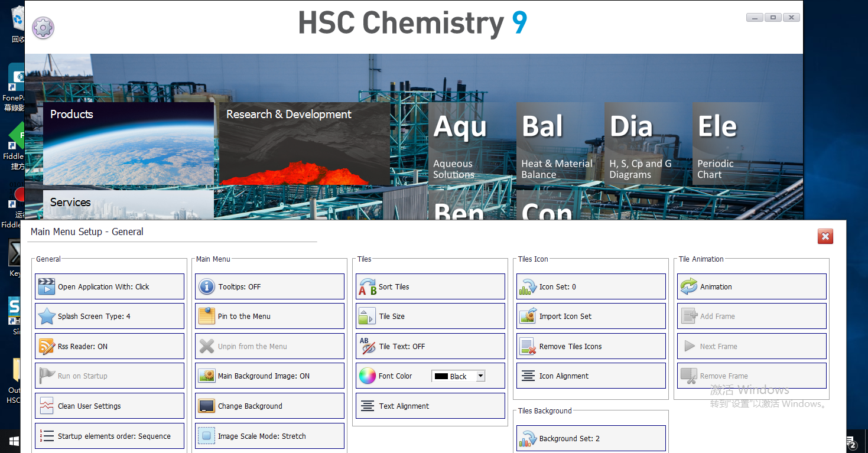Click the Animation button
The image size is (868, 453).
pyautogui.click(x=752, y=286)
